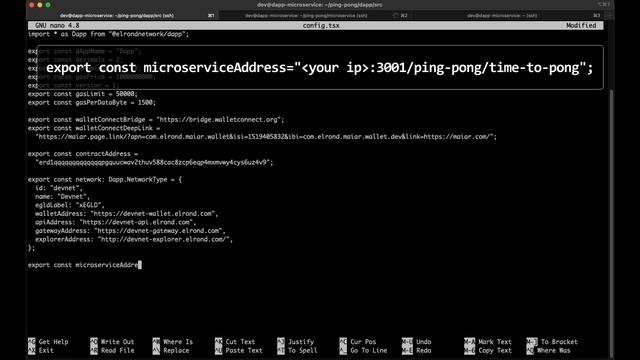Click the erd1qqqq contract address string
Image resolution: width=640 pixels, height=360 pixels.
click(154, 162)
